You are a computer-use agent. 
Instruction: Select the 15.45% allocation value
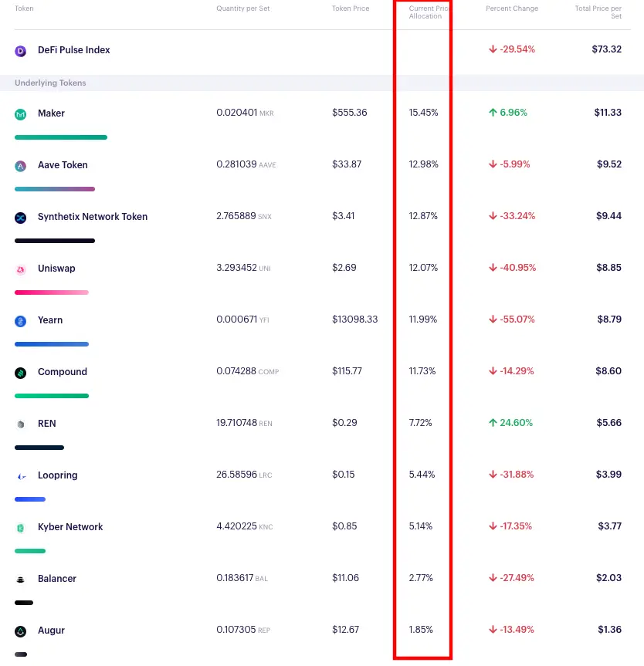[423, 113]
